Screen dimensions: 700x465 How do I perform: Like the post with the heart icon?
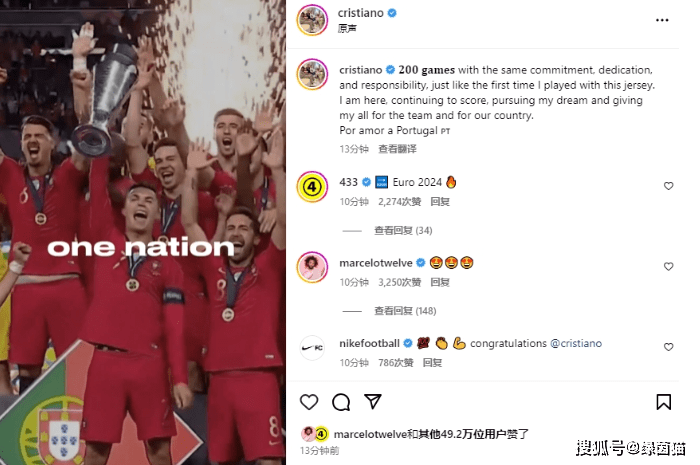click(309, 402)
